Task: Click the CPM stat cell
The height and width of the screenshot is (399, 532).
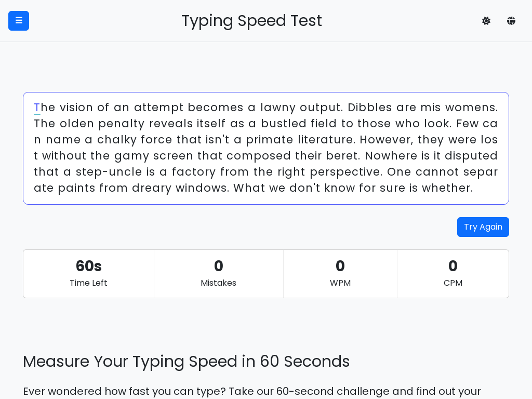Action: (x=453, y=274)
